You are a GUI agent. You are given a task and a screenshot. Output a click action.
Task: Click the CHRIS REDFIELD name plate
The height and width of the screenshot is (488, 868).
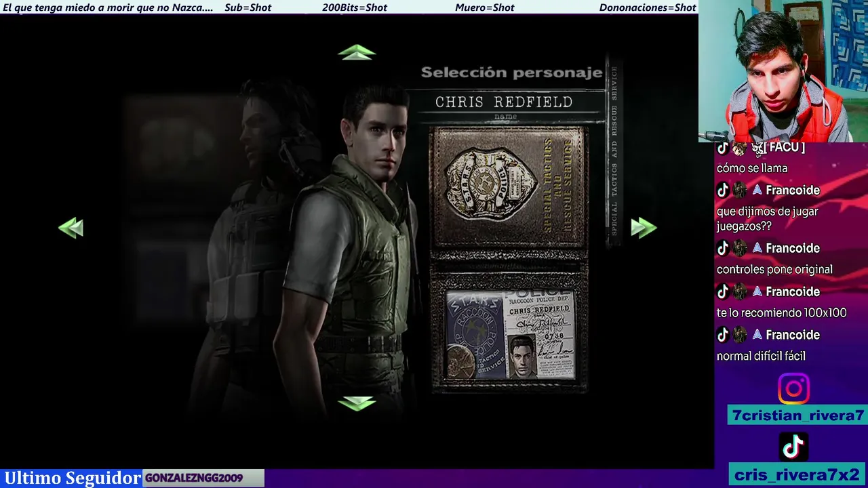(x=504, y=102)
